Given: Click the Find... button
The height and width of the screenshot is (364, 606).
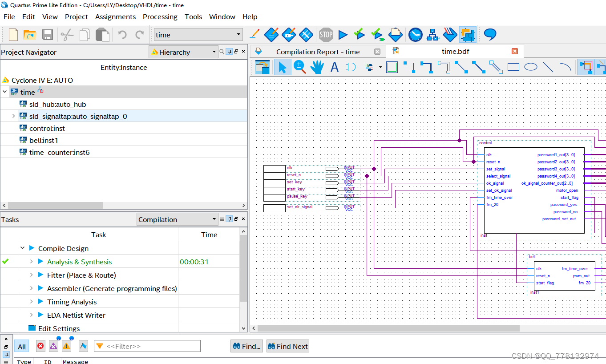Looking at the screenshot, I should 246,346.
